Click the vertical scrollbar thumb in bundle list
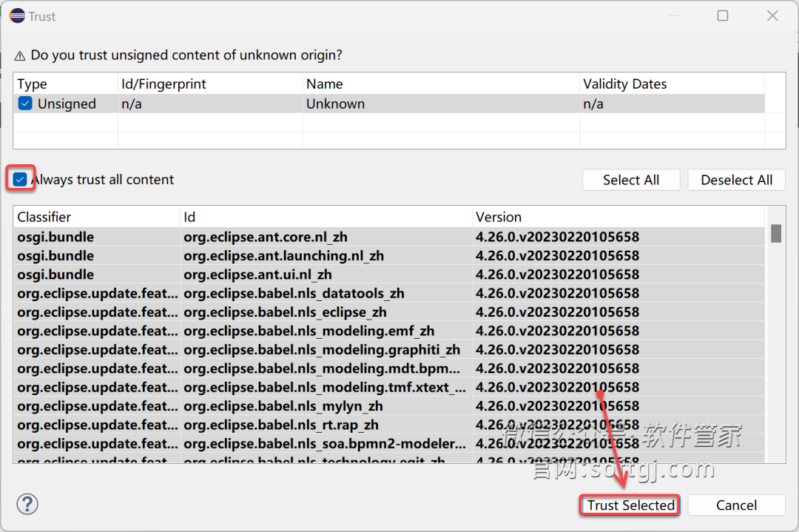The image size is (799, 532). coord(775,233)
